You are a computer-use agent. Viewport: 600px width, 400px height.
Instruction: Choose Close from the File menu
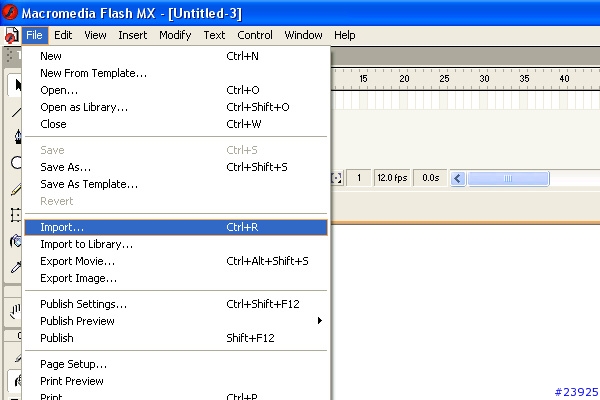click(176, 124)
